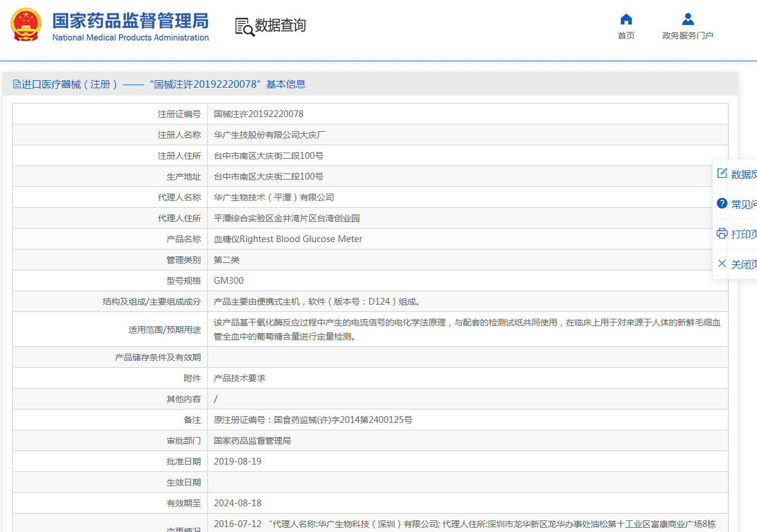
Task: Click 关闭页面 side menu text
Action: (744, 265)
